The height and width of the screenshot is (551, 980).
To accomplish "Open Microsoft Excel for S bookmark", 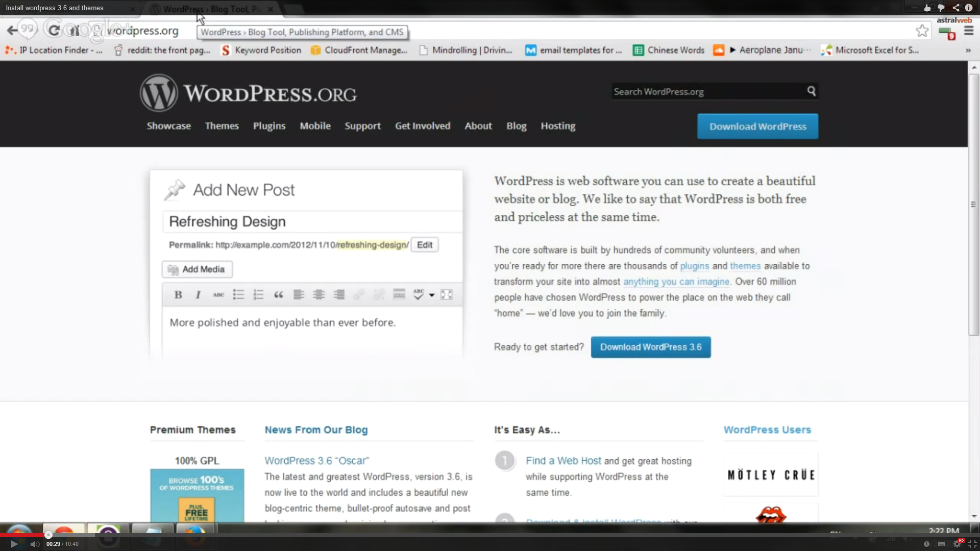I will pos(870,50).
